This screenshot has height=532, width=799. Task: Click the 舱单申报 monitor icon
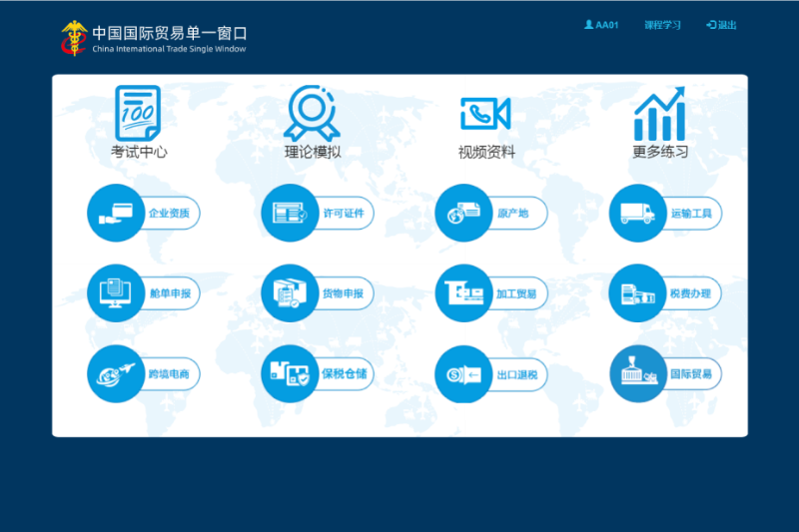(116, 293)
